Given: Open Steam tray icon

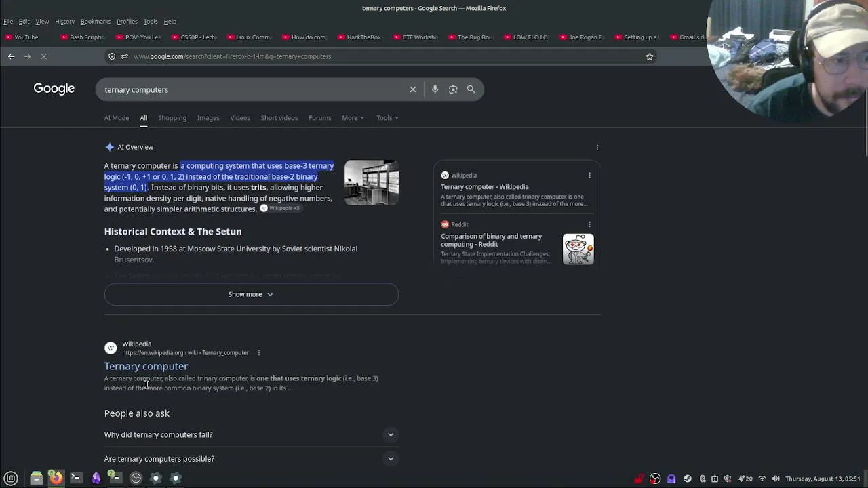Looking at the screenshot, I should (688, 479).
